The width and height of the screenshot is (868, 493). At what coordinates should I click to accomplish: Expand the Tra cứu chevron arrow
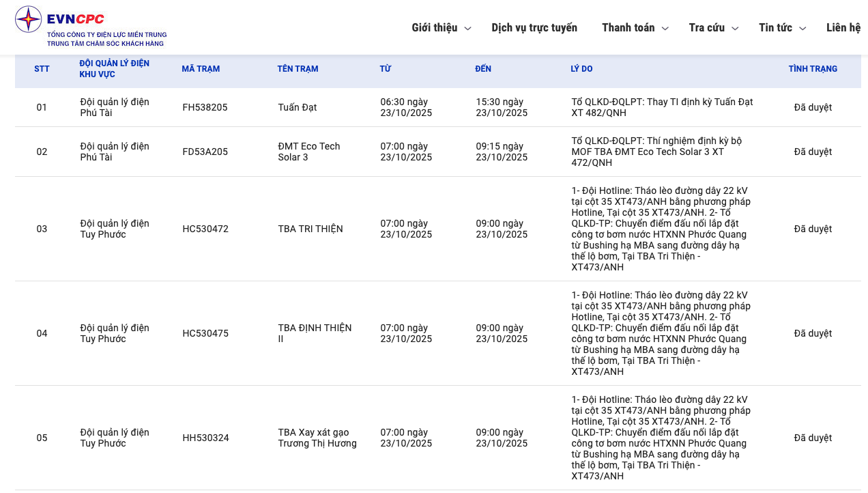[735, 29]
